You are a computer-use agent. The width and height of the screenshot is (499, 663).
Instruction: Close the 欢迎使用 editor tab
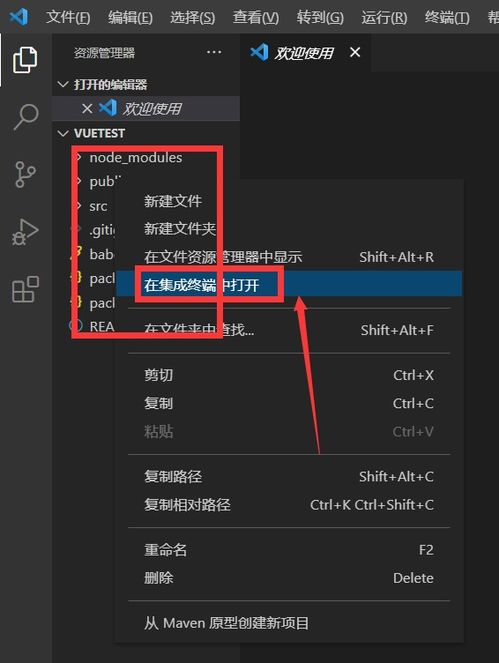tap(355, 52)
